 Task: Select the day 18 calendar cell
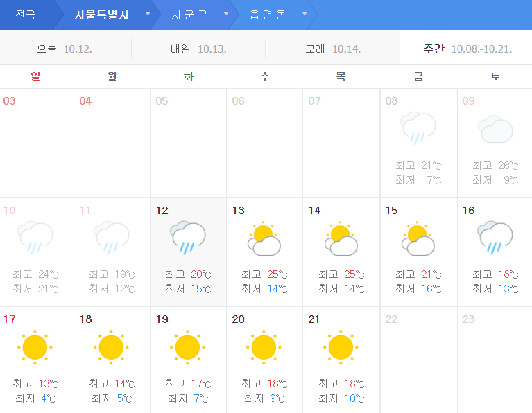coord(111,360)
